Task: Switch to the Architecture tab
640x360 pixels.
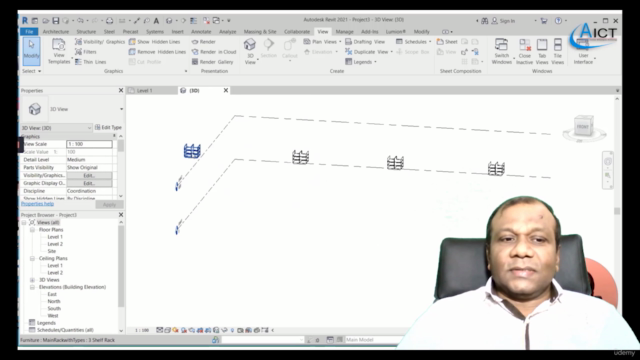Action: click(x=56, y=31)
